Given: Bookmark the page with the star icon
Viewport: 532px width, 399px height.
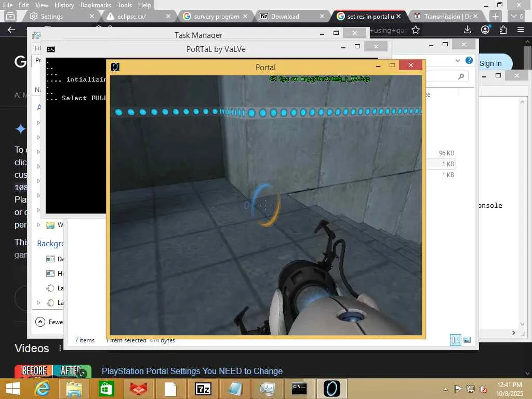Looking at the screenshot, I should pos(415,30).
